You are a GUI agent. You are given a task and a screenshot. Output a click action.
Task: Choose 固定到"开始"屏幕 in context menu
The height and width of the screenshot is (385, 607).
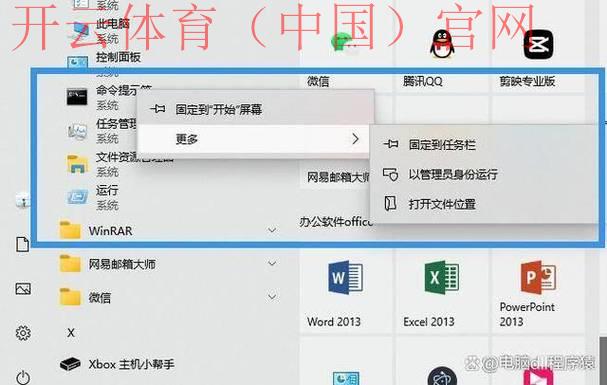255,110
